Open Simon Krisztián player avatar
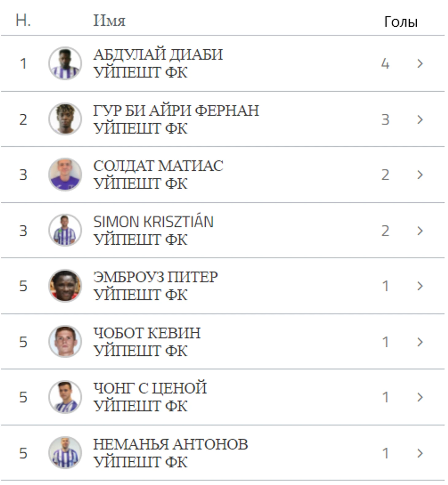The width and height of the screenshot is (448, 485). (65, 230)
